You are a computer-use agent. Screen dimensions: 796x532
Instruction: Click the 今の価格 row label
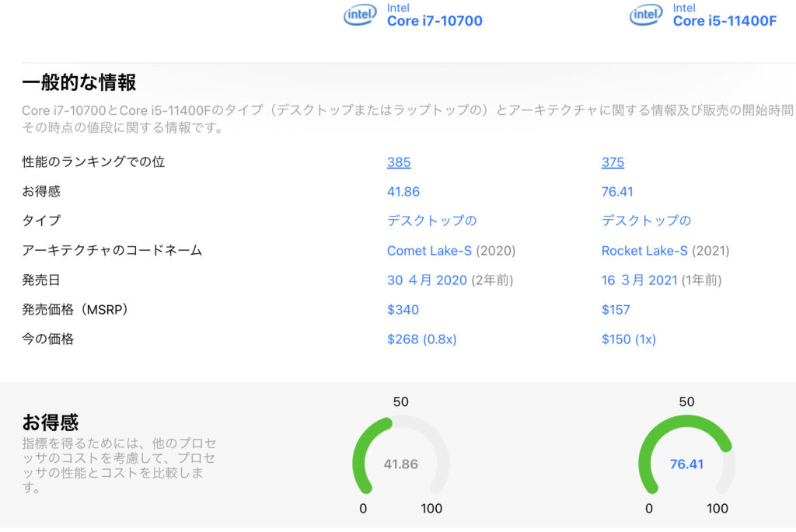pos(47,339)
